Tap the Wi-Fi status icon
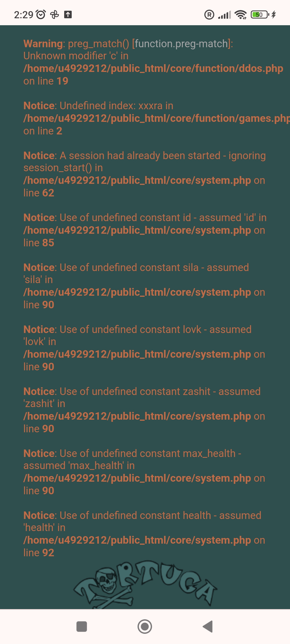 pyautogui.click(x=241, y=15)
